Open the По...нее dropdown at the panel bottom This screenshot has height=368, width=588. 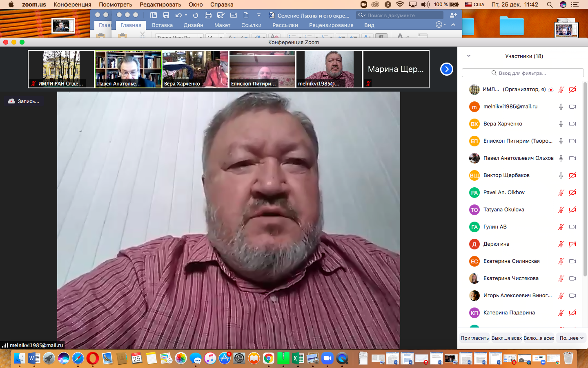pyautogui.click(x=571, y=338)
